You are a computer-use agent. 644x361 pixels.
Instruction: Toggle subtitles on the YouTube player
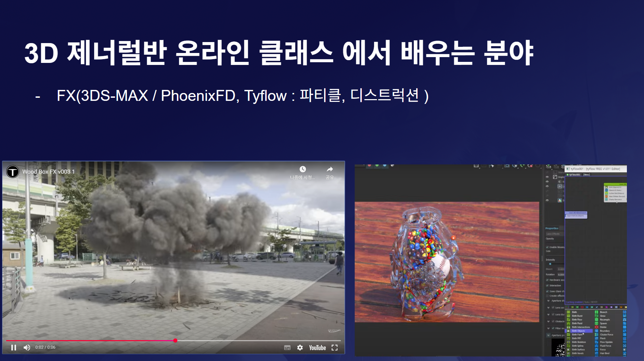point(287,348)
